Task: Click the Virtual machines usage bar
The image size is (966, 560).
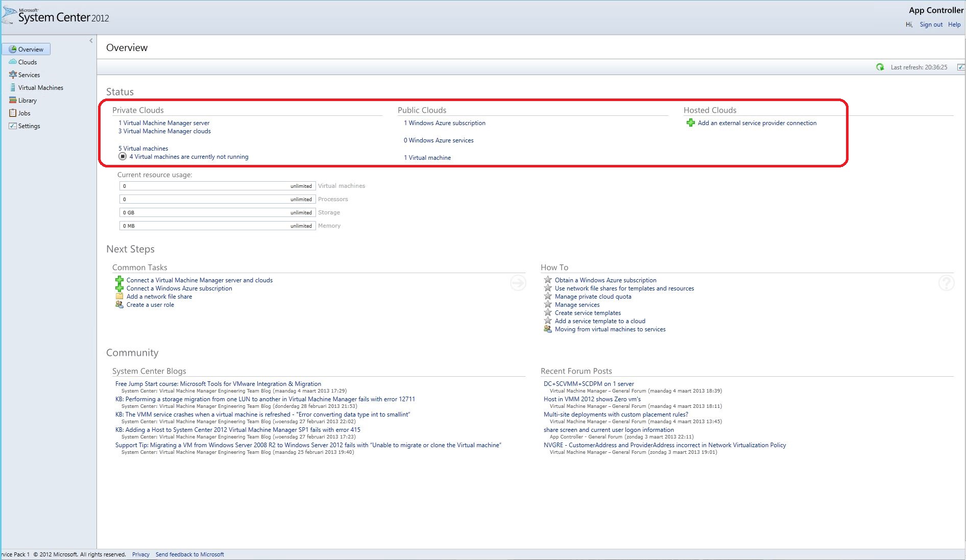Action: (x=218, y=186)
